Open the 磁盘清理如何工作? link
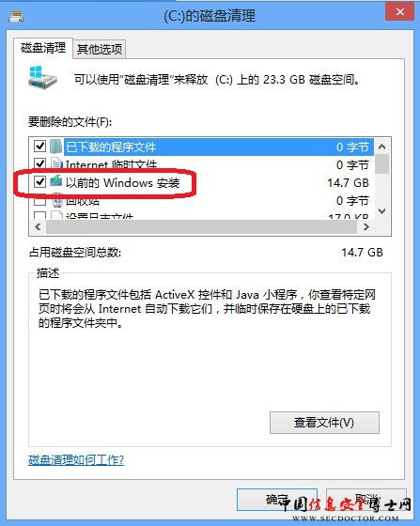Viewport: 420px width, 526px height. pos(76,460)
